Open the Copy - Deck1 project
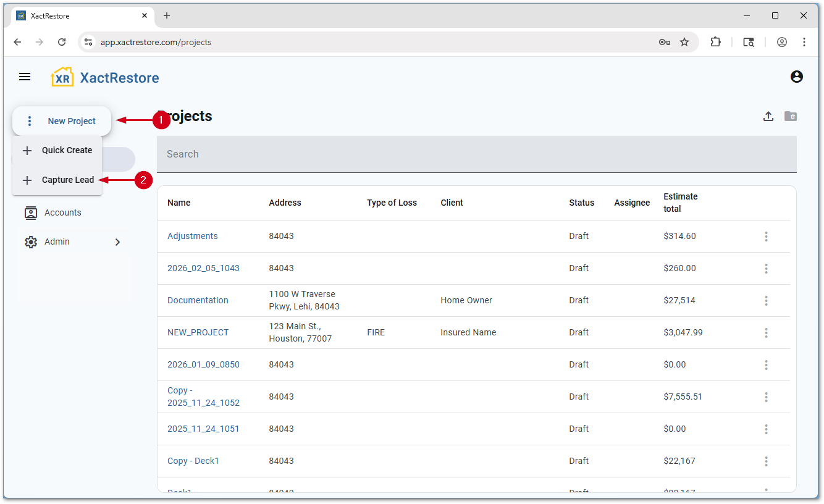This screenshot has width=824, height=504. [193, 461]
